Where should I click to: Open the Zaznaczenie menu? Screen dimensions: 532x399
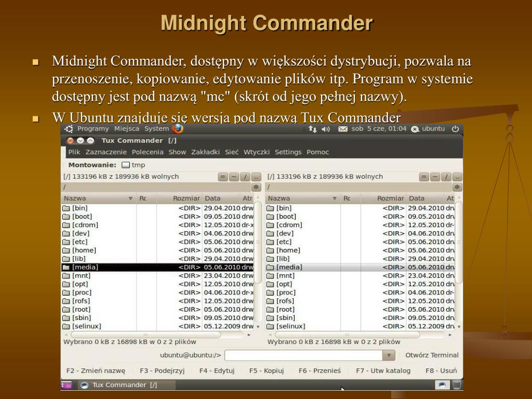(x=106, y=152)
